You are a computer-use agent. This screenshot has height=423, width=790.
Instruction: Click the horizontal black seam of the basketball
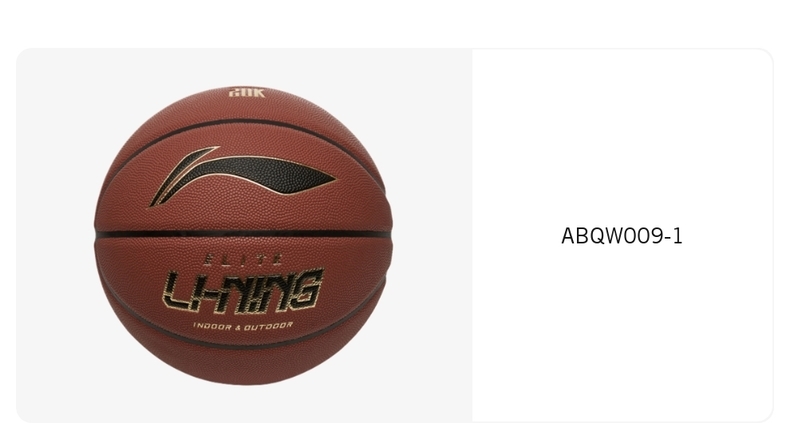pyautogui.click(x=243, y=234)
